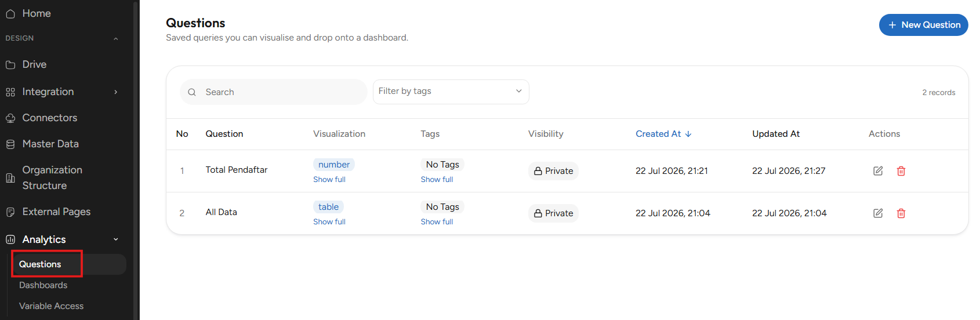Sort by Updated At column header
The image size is (980, 320).
pos(776,134)
